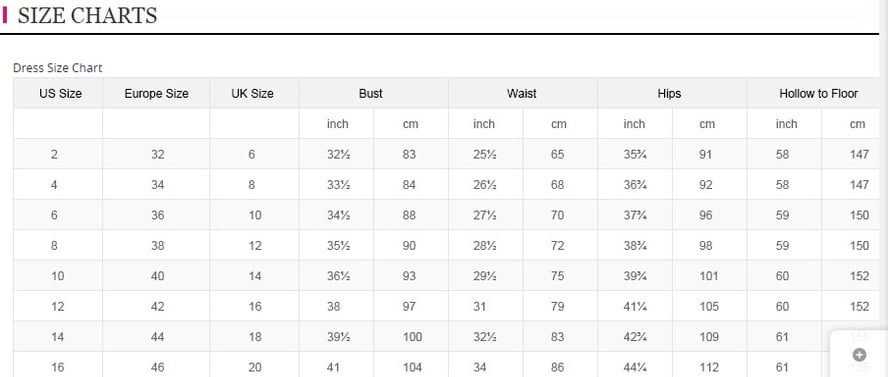Click the plus icon floating button
The width and height of the screenshot is (888, 377).
[859, 355]
